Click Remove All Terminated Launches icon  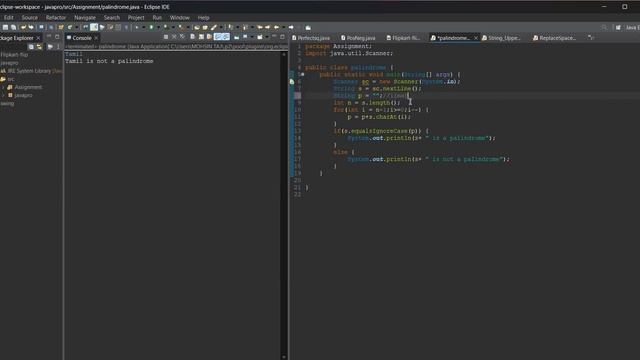pos(182,37)
